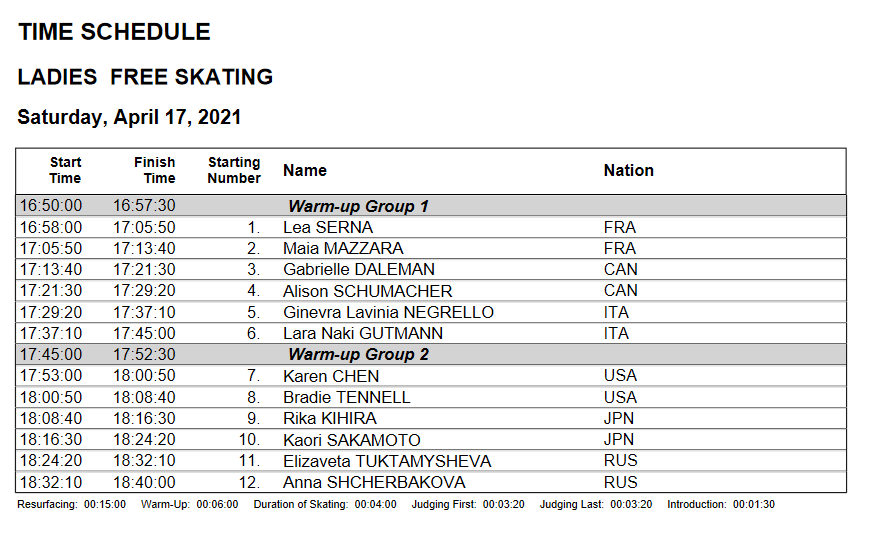Click the Starting Number column header
Image resolution: width=872 pixels, height=540 pixels.
(x=234, y=170)
